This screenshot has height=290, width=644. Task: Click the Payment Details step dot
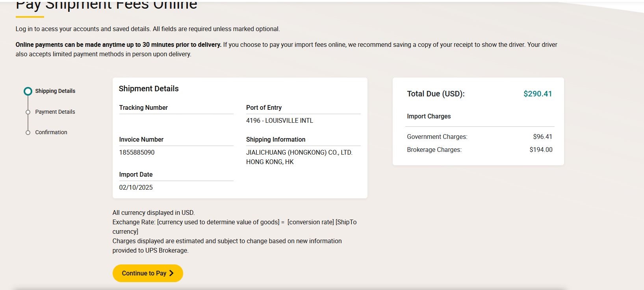click(x=28, y=112)
